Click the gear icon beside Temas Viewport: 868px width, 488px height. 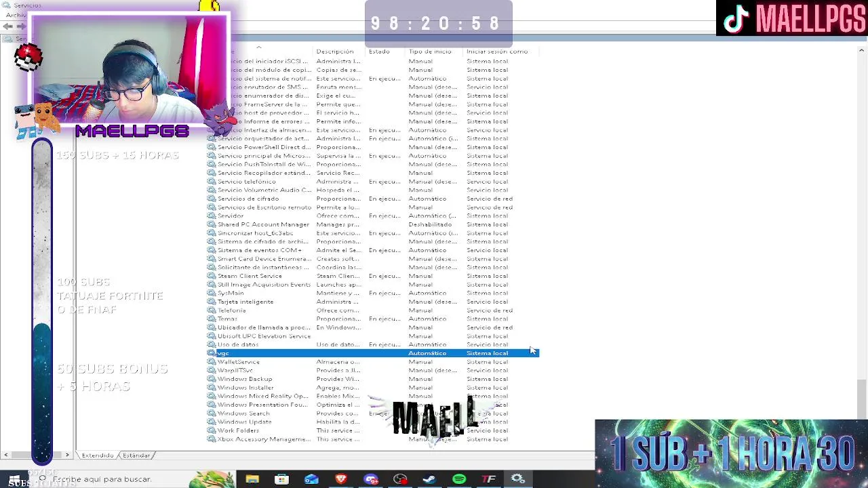point(212,319)
